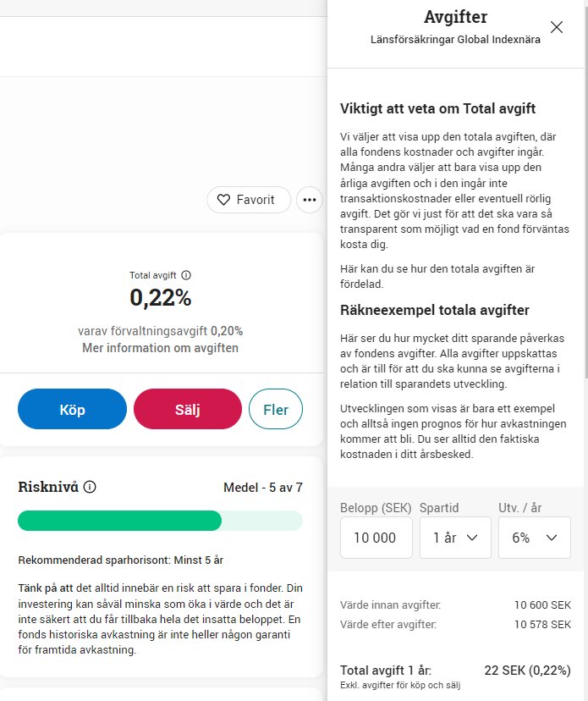The image size is (588, 701).
Task: Click the Räkneexempel totala avgifter heading
Action: pyautogui.click(x=435, y=310)
